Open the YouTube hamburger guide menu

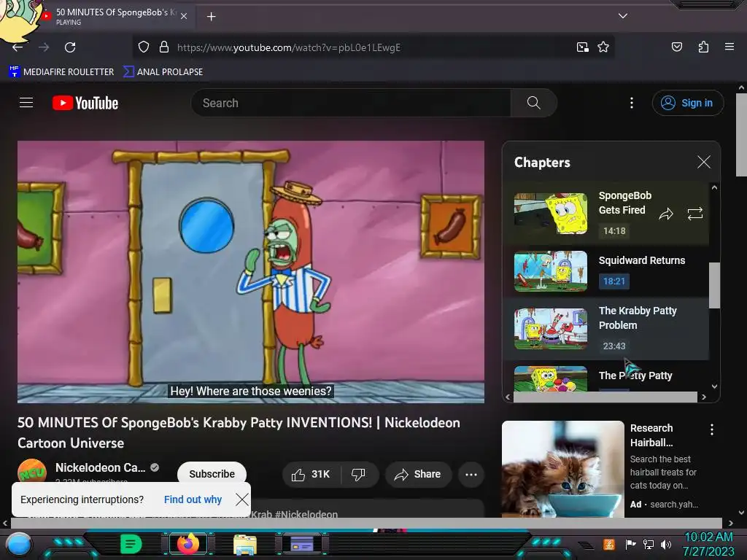click(x=26, y=102)
